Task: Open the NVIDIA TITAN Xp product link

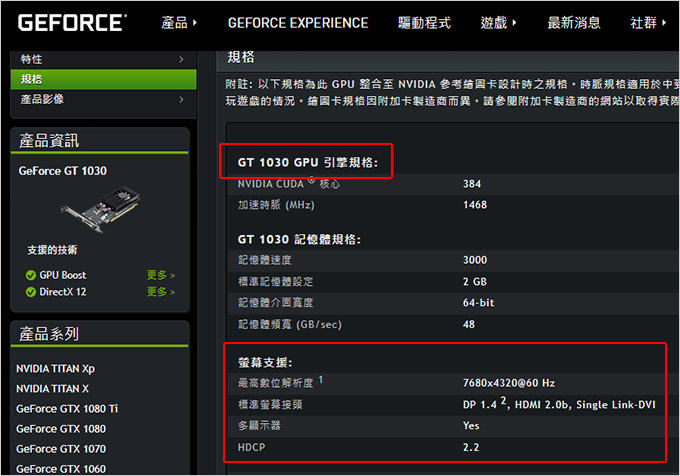Action: [x=56, y=369]
